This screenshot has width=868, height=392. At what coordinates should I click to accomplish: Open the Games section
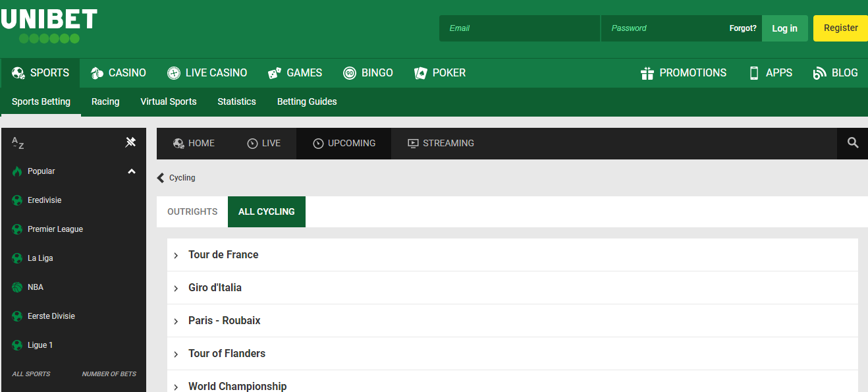point(295,73)
